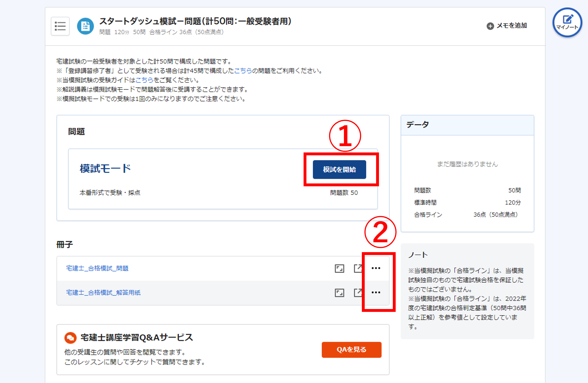Screen dimensions: 588x383
Task: Open the マイノート round pencil button
Action: tap(567, 22)
